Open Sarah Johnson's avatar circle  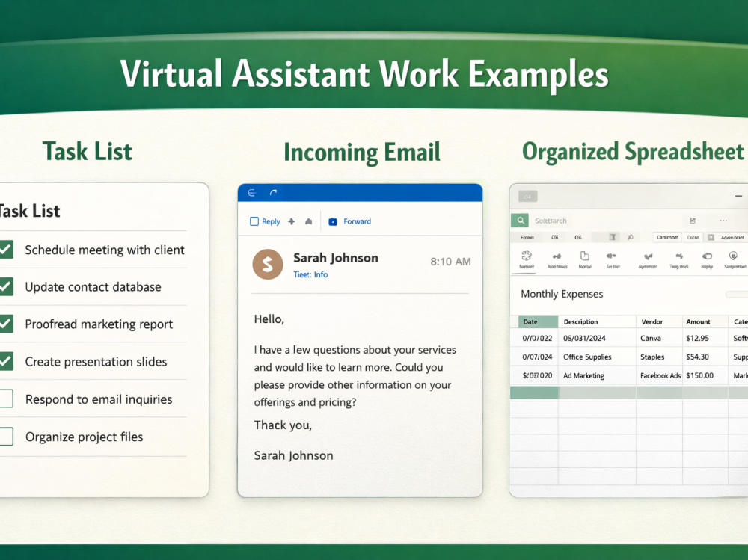pos(268,264)
